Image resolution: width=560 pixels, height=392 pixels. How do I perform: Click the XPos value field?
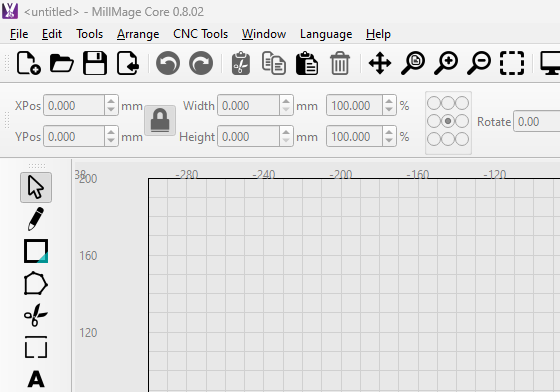click(x=74, y=105)
